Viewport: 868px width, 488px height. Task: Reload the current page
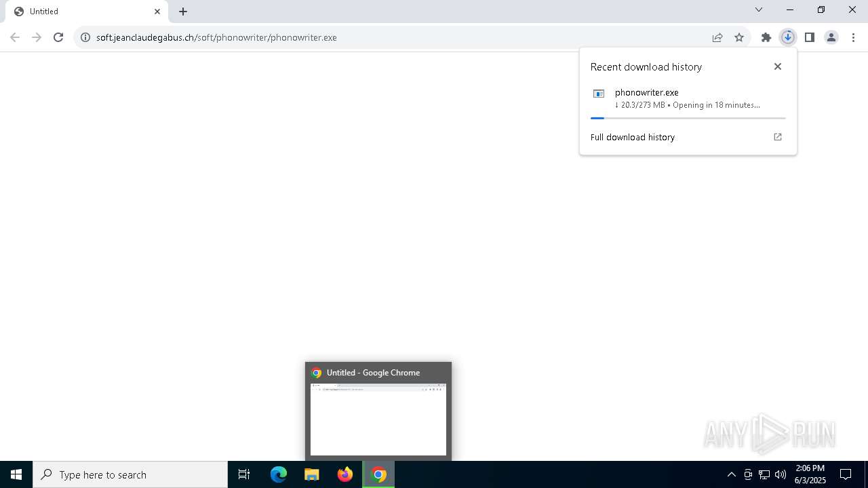pyautogui.click(x=58, y=37)
